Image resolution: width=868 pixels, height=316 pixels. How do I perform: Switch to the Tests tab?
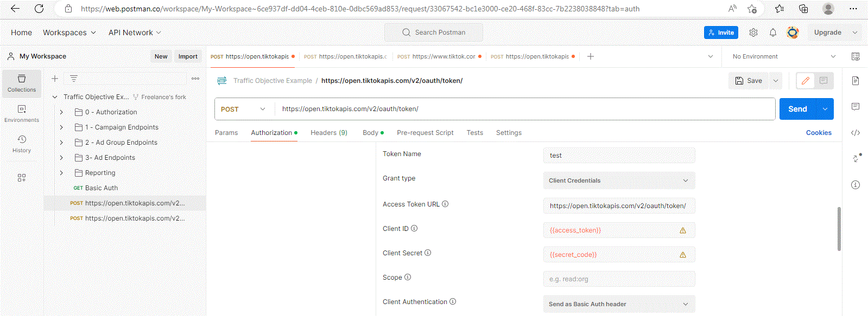click(475, 133)
